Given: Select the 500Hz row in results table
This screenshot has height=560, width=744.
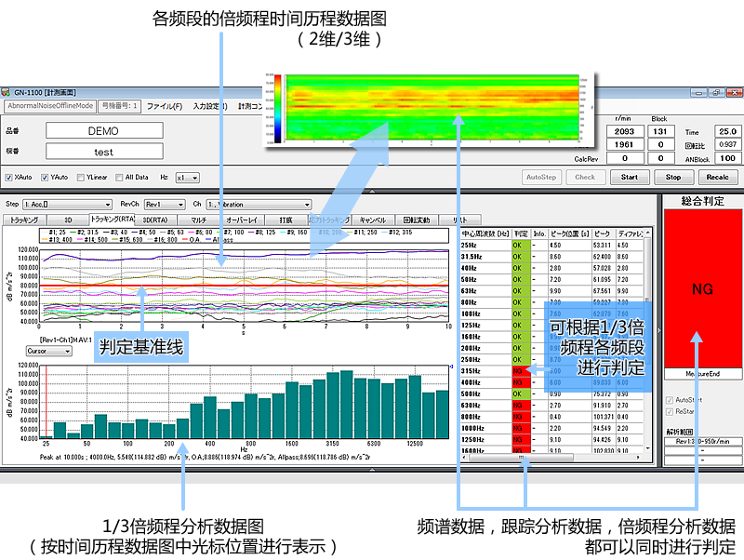Looking at the screenshot, I should click(551, 393).
